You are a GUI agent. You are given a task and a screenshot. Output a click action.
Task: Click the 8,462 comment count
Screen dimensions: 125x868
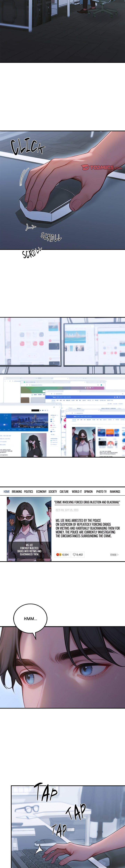click(x=80, y=555)
